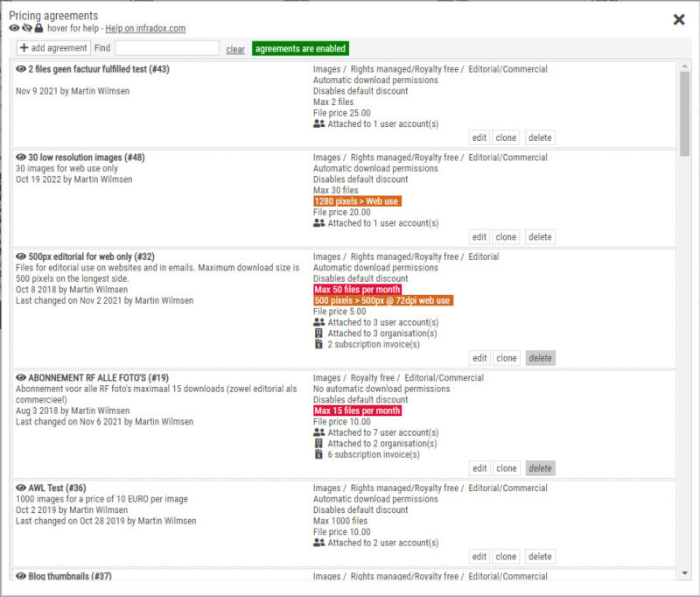
Task: Click the crossed-out eye icon in header
Action: click(x=26, y=29)
